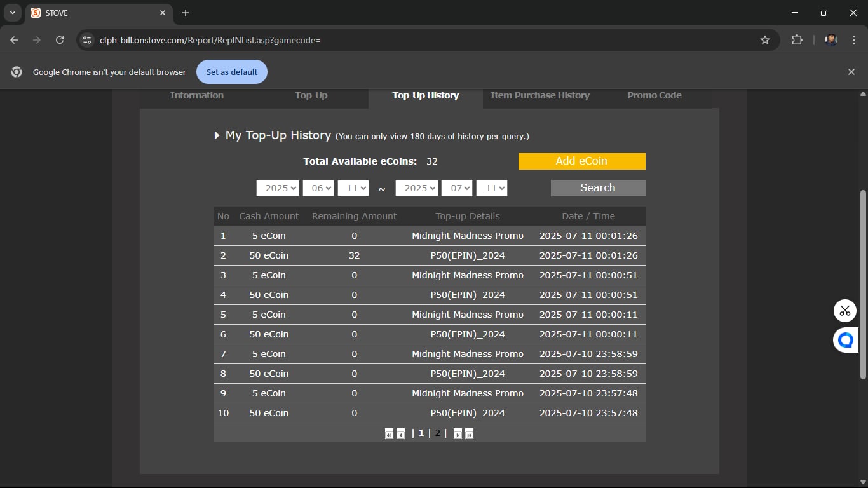Open the Promo Code tab
This screenshot has height=488, width=868.
click(x=654, y=95)
